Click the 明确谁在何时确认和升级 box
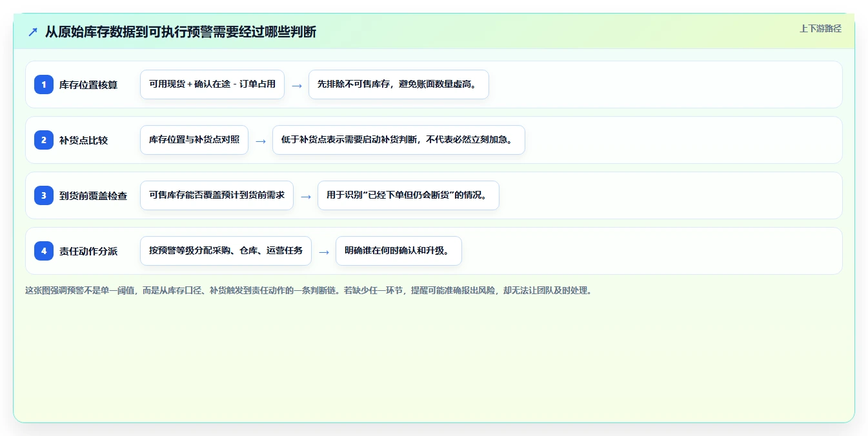Image resolution: width=868 pixels, height=436 pixels. pyautogui.click(x=399, y=251)
